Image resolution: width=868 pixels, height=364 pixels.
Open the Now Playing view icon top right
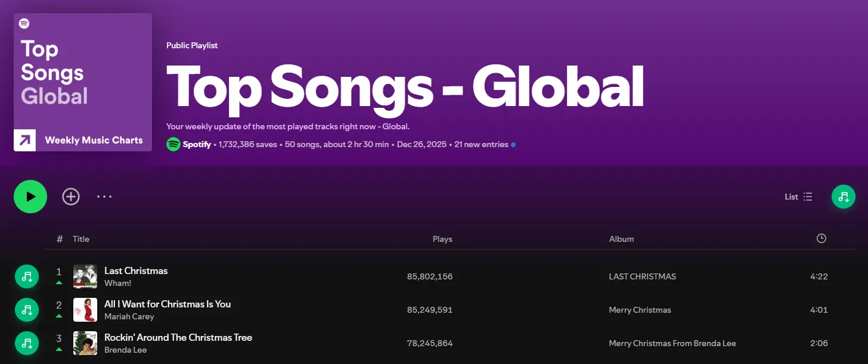[x=843, y=196]
